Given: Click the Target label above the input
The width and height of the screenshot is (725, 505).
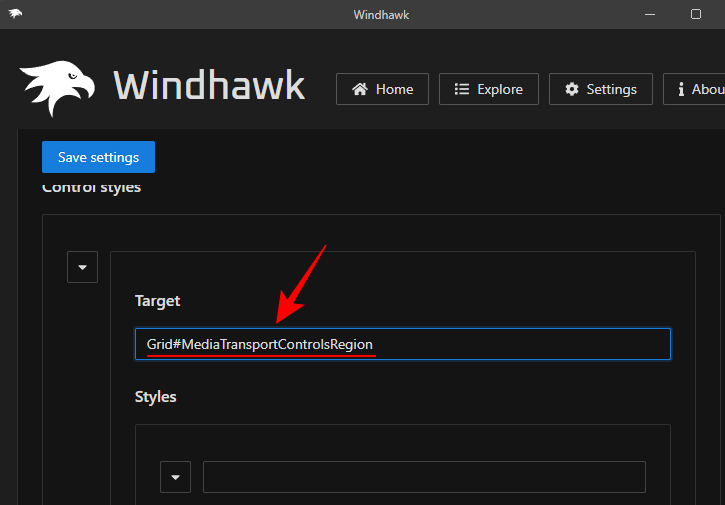Looking at the screenshot, I should (157, 301).
